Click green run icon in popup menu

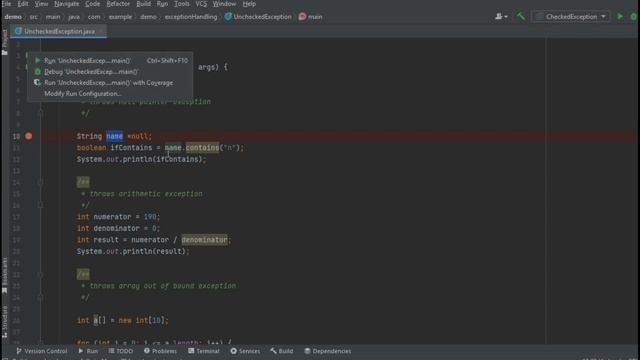coord(38,60)
